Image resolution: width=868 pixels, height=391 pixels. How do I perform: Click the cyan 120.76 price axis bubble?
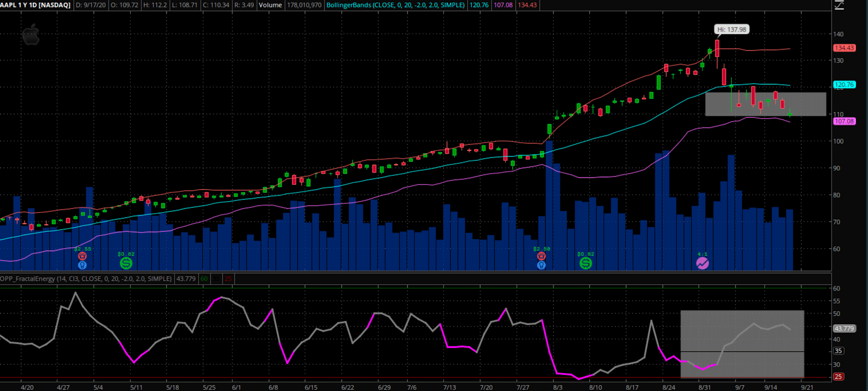tap(844, 85)
